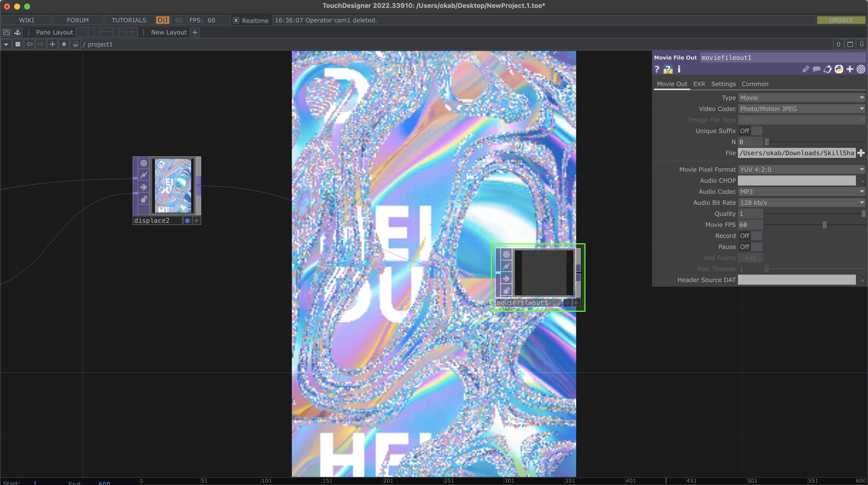Screen dimensions: 868x485
Task: Toggle viewer active on displace2 node
Action: [144, 163]
